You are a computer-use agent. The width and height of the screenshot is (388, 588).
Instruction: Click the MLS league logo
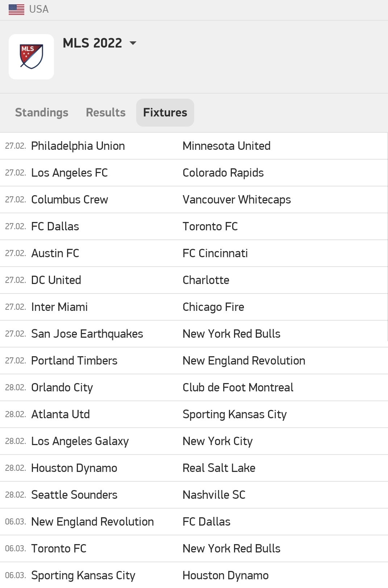point(32,57)
